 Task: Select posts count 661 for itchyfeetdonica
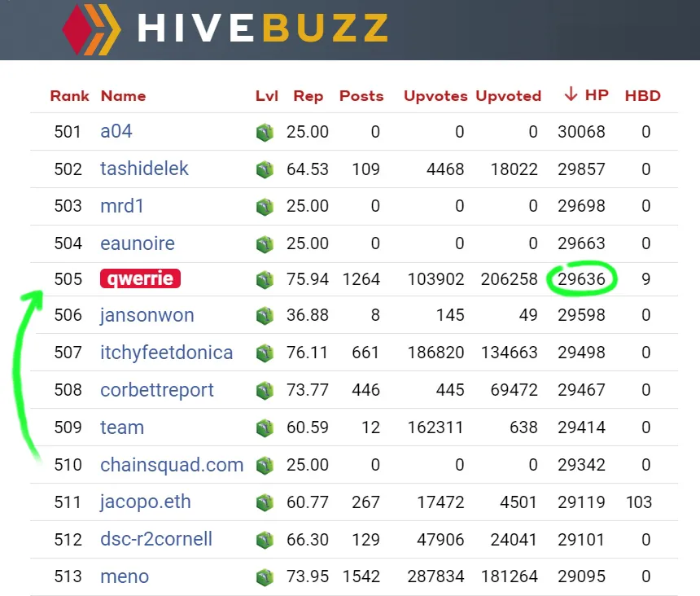pyautogui.click(x=365, y=353)
